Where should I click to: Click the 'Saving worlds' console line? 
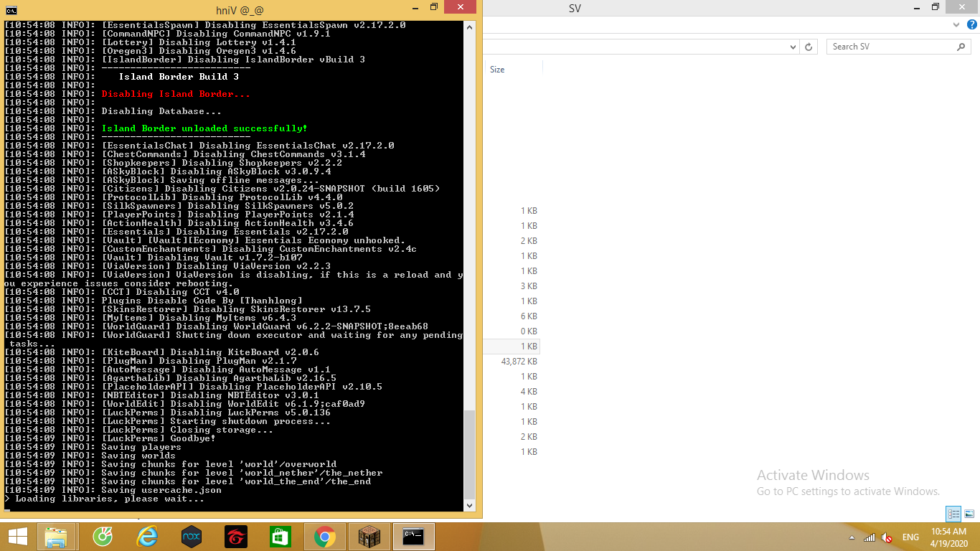138,456
